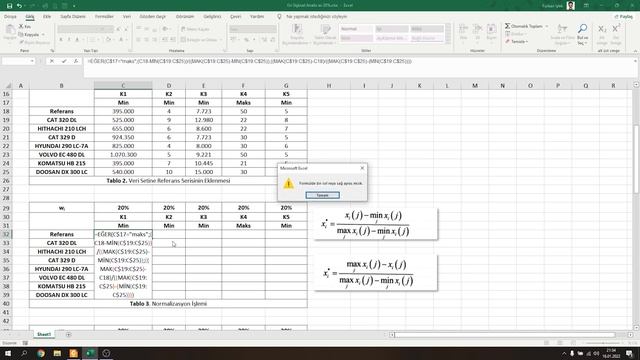Image resolution: width=640 pixels, height=360 pixels.
Task: Click the user profile picture
Action: tap(571, 6)
